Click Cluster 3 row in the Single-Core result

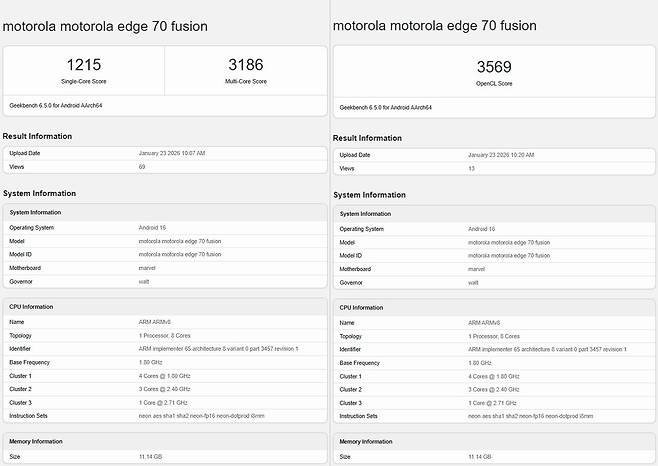(x=163, y=401)
